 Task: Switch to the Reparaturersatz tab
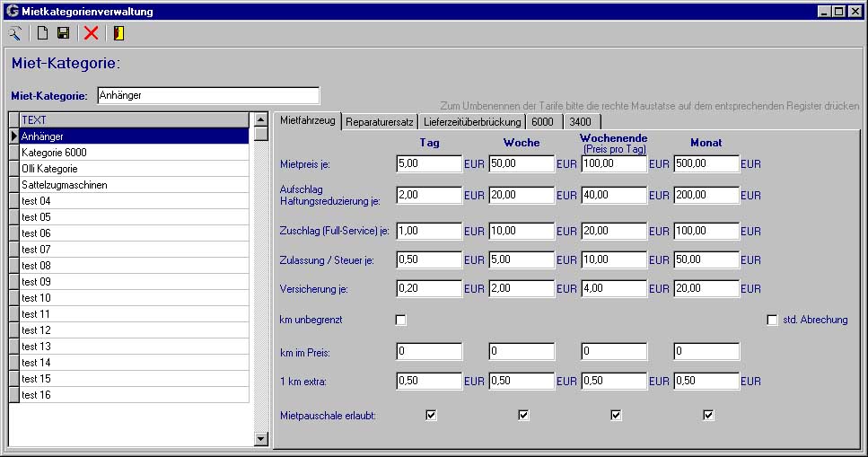click(380, 121)
